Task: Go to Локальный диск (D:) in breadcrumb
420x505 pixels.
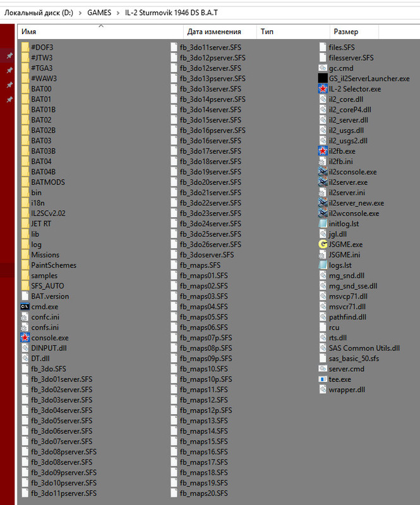Action: [39, 13]
